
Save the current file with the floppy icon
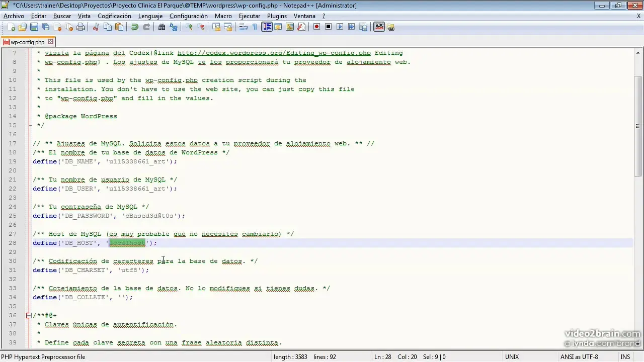(34, 27)
